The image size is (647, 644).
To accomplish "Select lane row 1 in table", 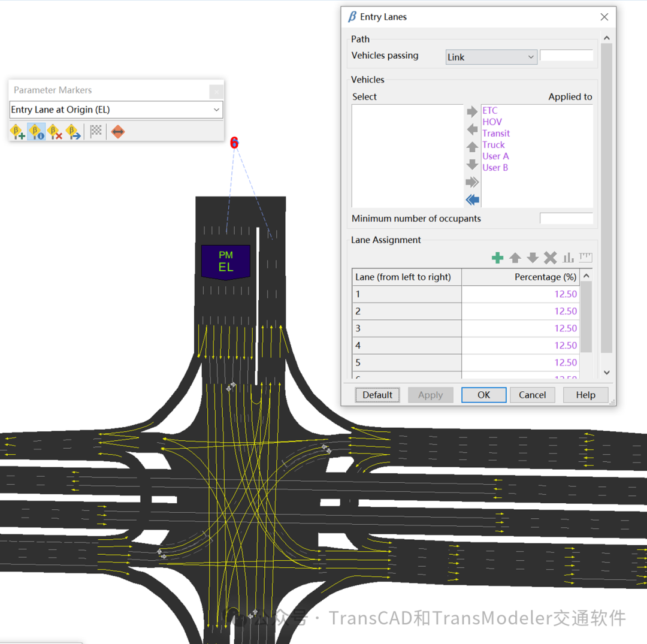I will [407, 294].
